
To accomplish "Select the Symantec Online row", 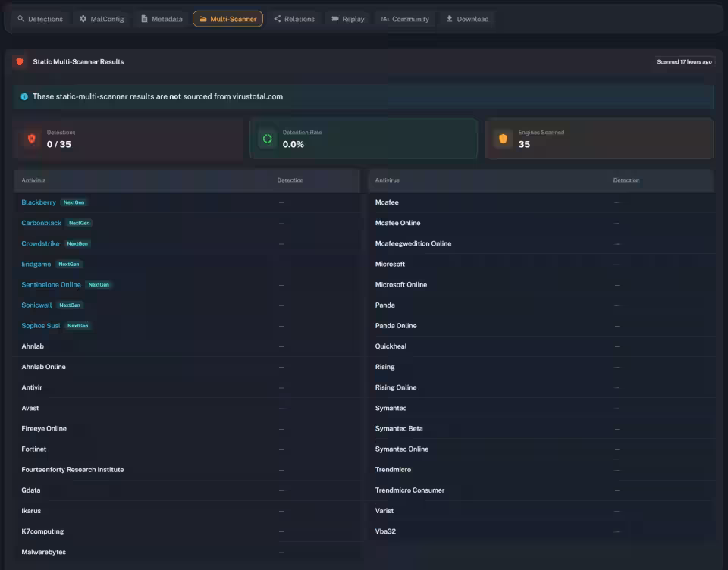I will click(541, 449).
